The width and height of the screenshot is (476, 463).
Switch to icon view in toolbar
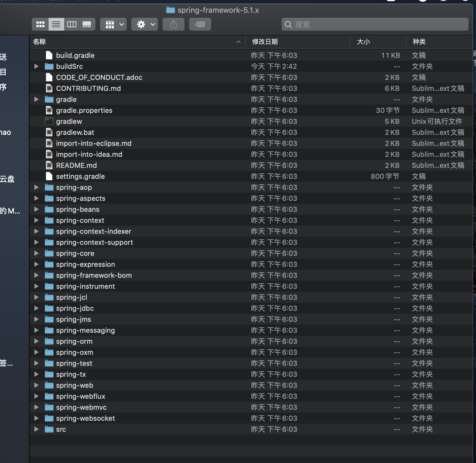click(40, 24)
